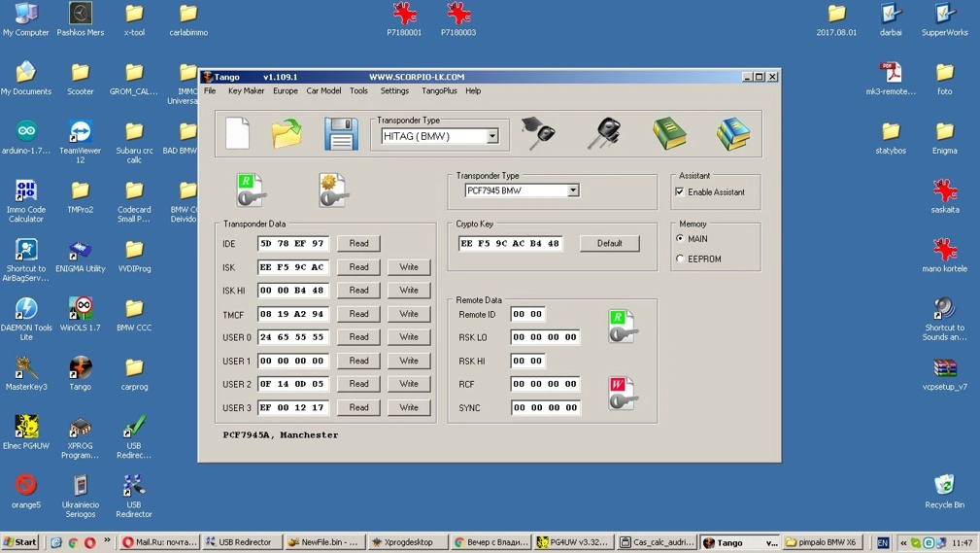The height and width of the screenshot is (553, 980).
Task: Toggle the Enable Assistant checkbox
Action: [680, 192]
